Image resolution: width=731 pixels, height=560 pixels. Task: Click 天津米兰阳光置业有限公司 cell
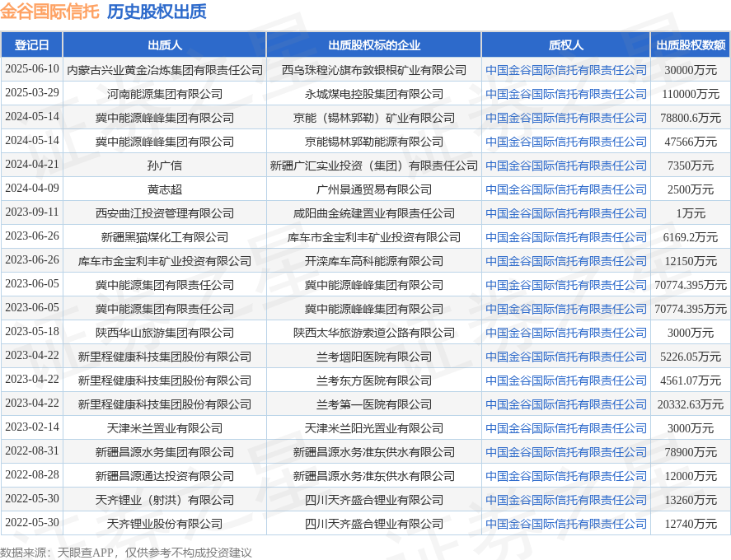tap(374, 428)
